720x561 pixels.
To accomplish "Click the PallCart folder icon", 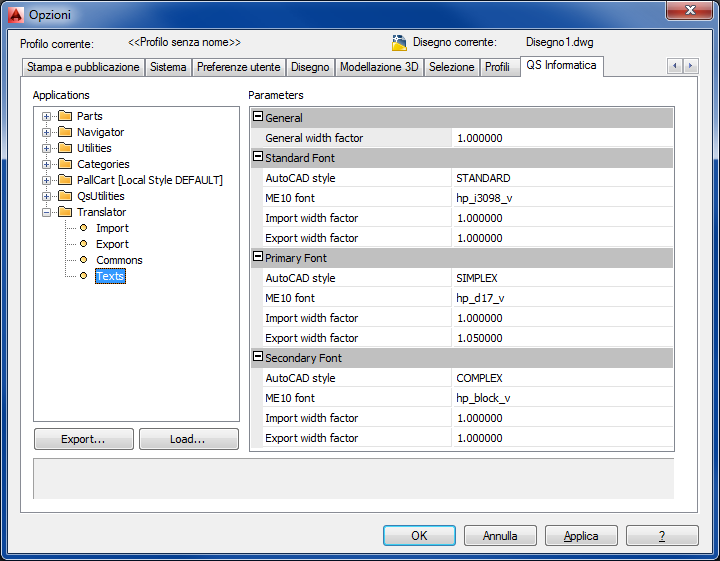I will point(65,180).
